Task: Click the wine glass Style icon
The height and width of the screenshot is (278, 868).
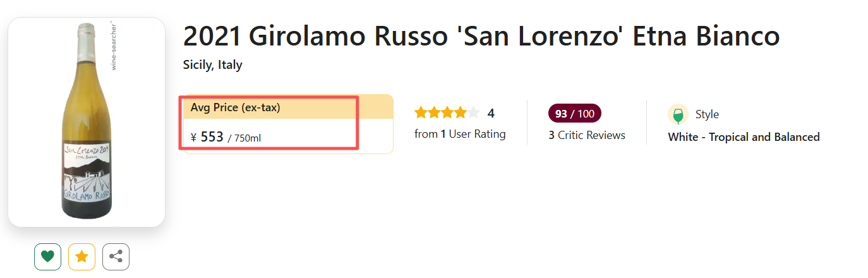Action: 678,115
